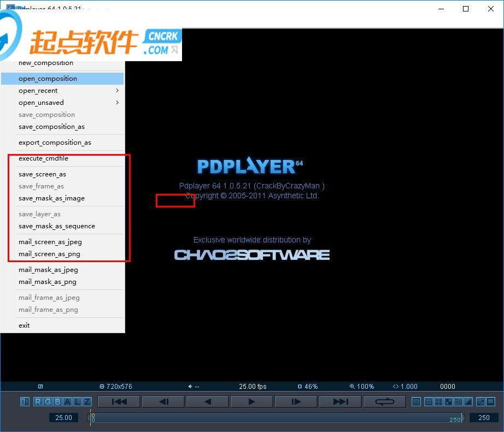The height and width of the screenshot is (432, 504).
Task: Click the 0000 frame counter
Action: coord(448,387)
